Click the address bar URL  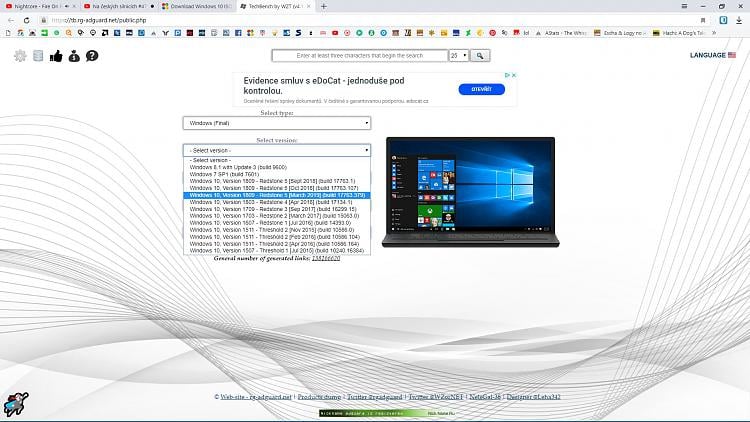99,20
